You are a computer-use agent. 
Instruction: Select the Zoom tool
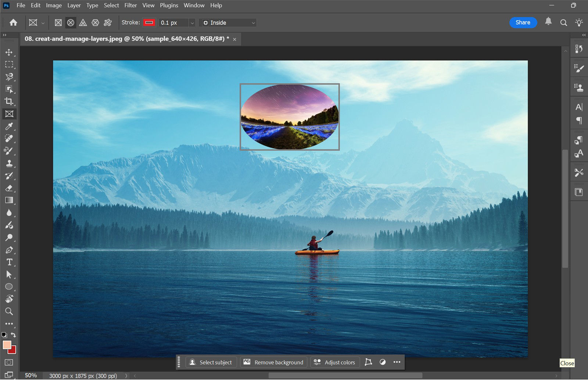(9, 311)
